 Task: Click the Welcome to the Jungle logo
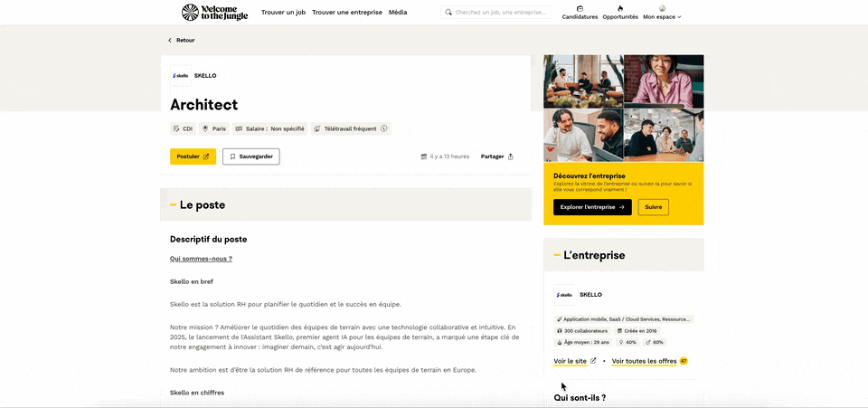(x=215, y=12)
